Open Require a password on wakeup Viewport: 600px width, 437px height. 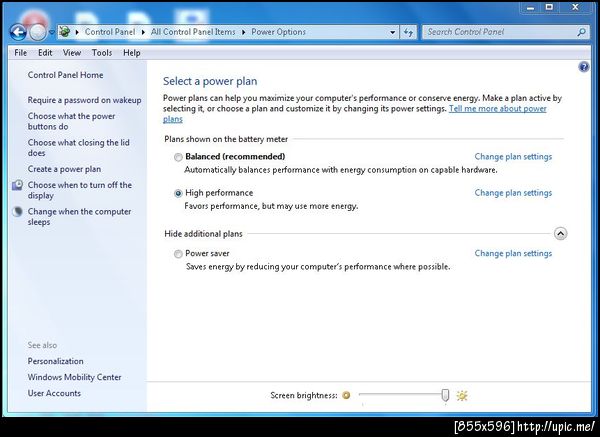tap(84, 100)
